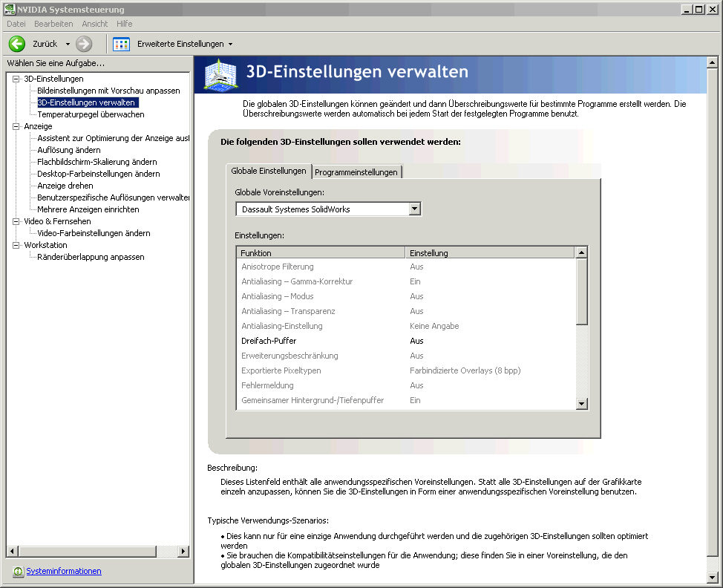Collapse the Workstation tree node
The width and height of the screenshot is (723, 588).
pos(16,245)
